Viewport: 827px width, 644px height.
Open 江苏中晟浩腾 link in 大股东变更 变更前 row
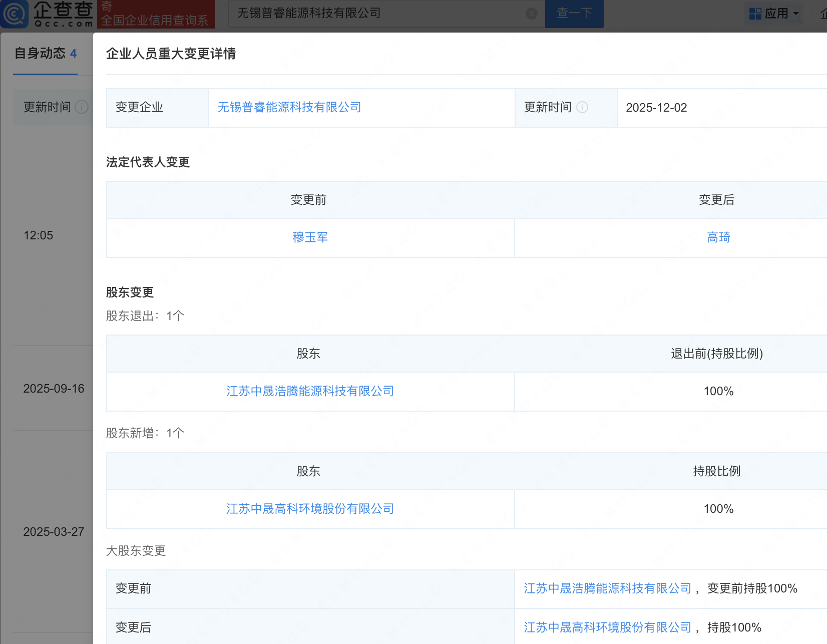point(607,588)
